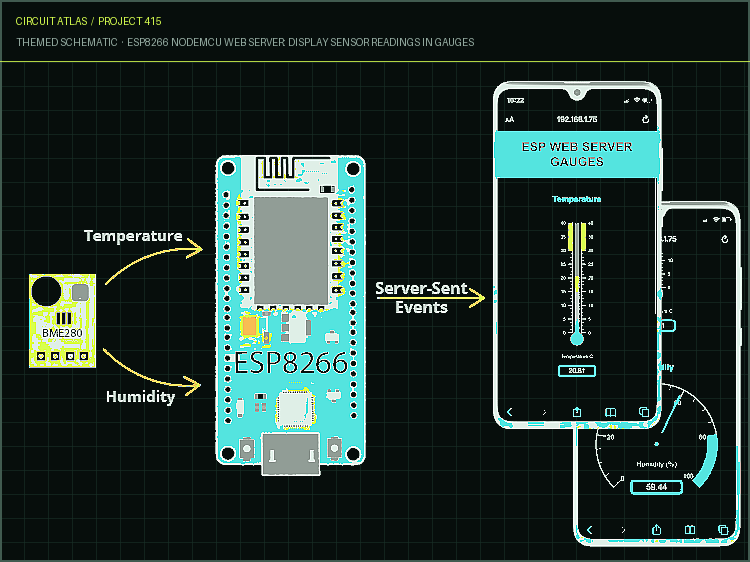Open the tabs icon on the Humidity phone toolbar

pyautogui.click(x=723, y=529)
